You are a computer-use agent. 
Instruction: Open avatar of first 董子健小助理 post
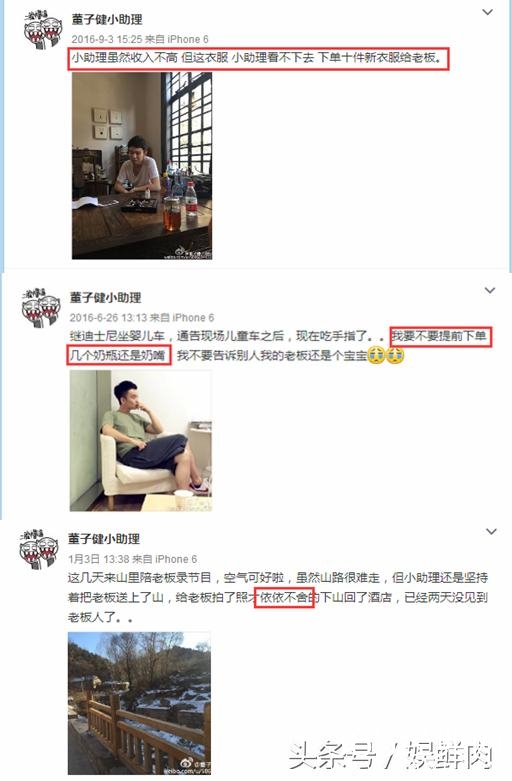tap(43, 29)
